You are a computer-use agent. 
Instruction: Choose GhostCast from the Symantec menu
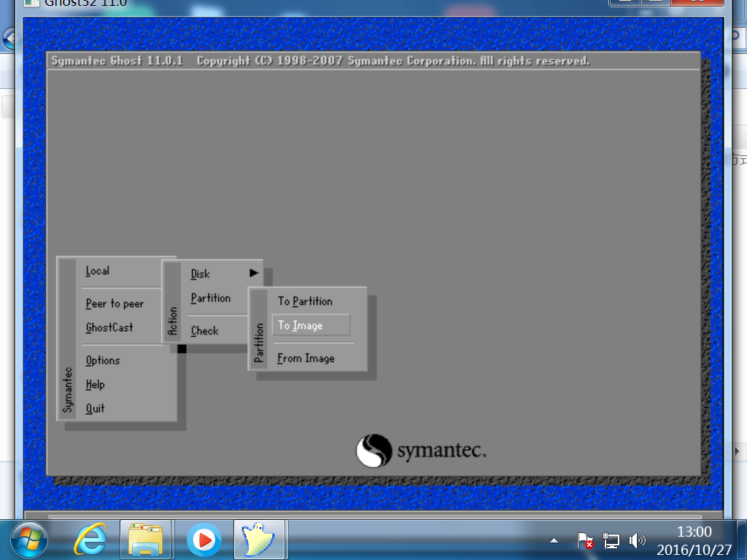pyautogui.click(x=109, y=327)
